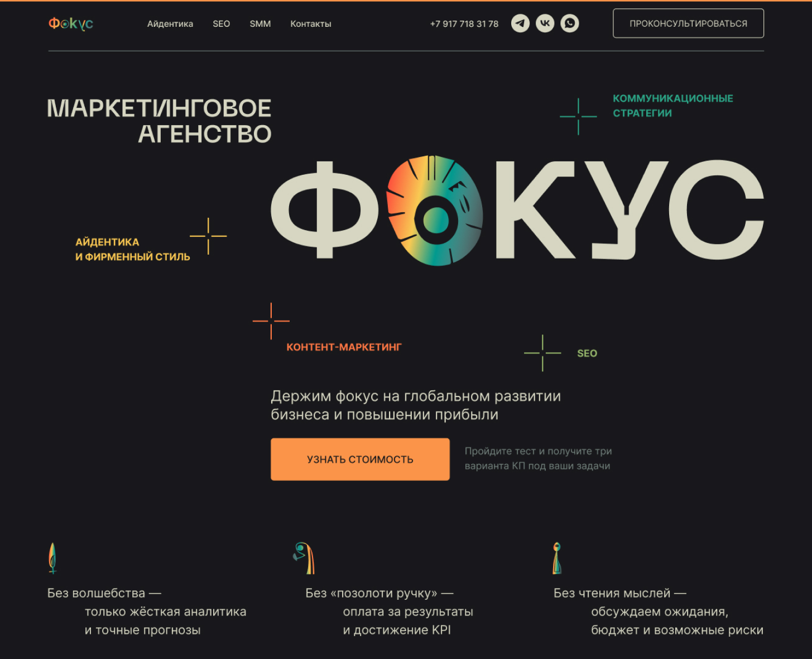Open the VK social icon
The image size is (812, 659).
(545, 23)
